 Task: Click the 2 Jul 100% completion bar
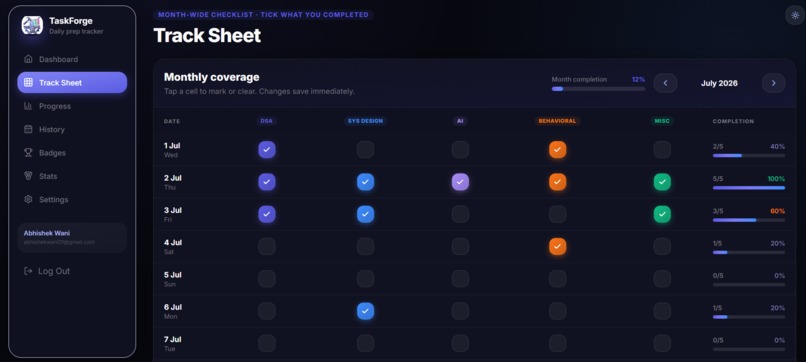tap(749, 188)
